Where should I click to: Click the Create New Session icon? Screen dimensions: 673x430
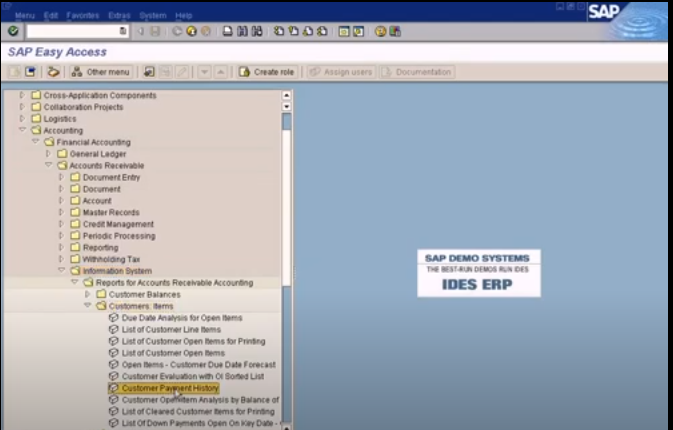[x=344, y=31]
